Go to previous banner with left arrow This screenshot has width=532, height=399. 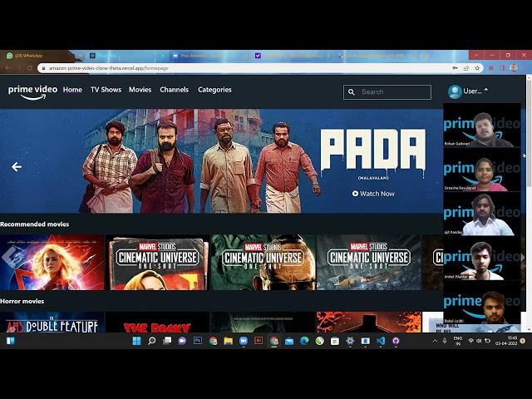coord(17,167)
